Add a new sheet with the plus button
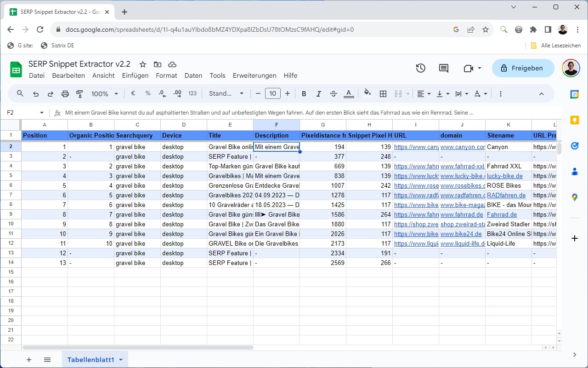This screenshot has width=588, height=368. [x=29, y=359]
